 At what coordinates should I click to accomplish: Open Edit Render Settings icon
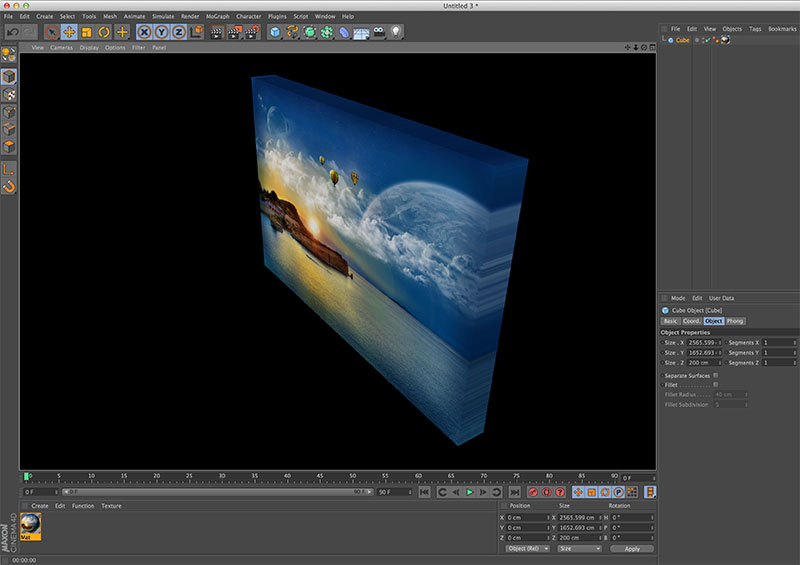coord(252,32)
